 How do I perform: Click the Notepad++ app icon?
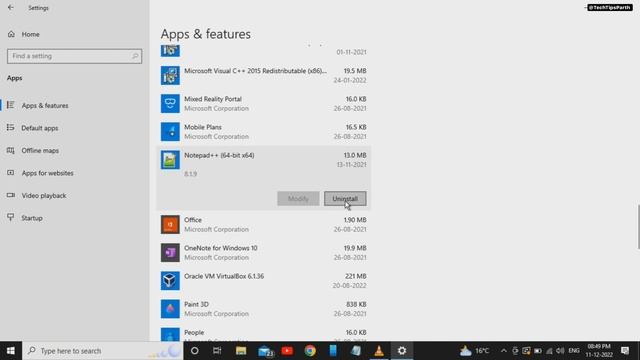[170, 160]
